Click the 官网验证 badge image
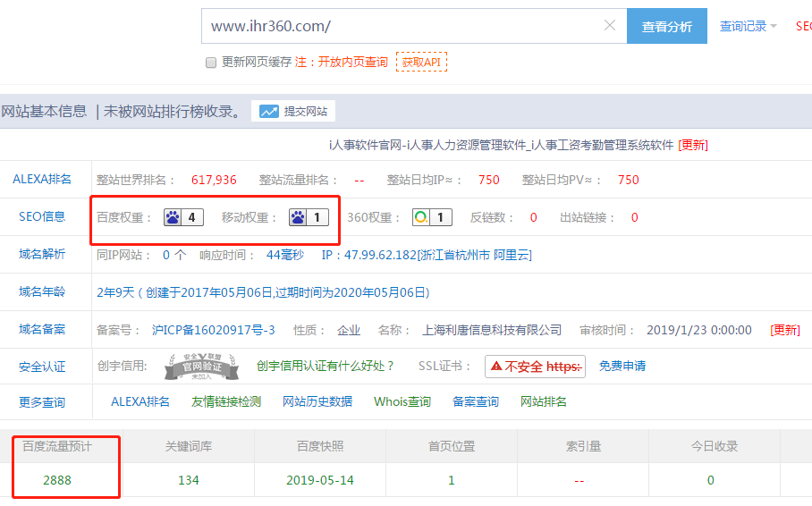This screenshot has height=506, width=812. pos(201,367)
